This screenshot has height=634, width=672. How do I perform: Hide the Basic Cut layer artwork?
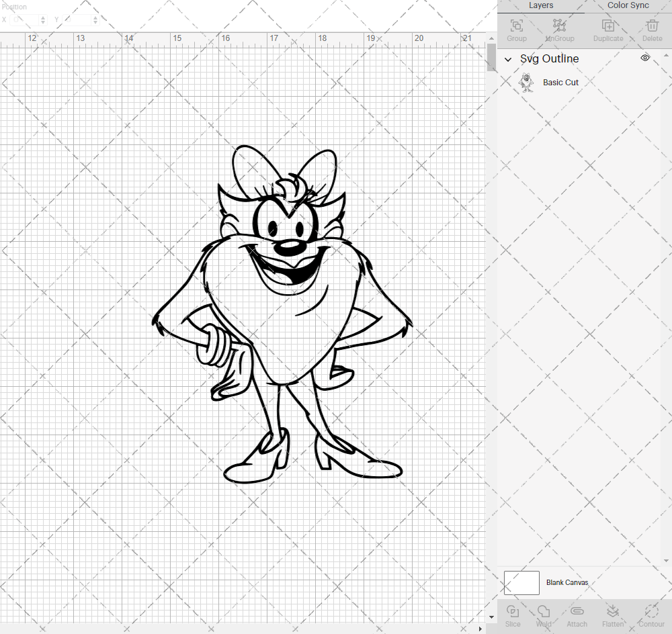pos(644,82)
